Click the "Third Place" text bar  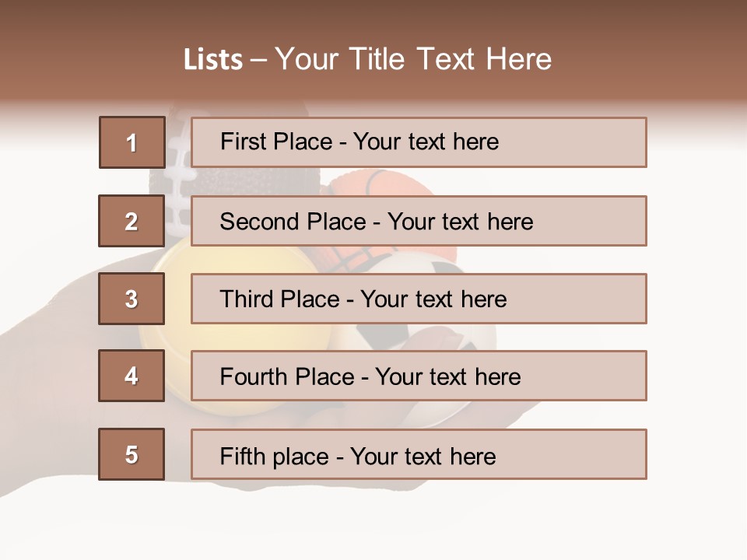pos(419,299)
